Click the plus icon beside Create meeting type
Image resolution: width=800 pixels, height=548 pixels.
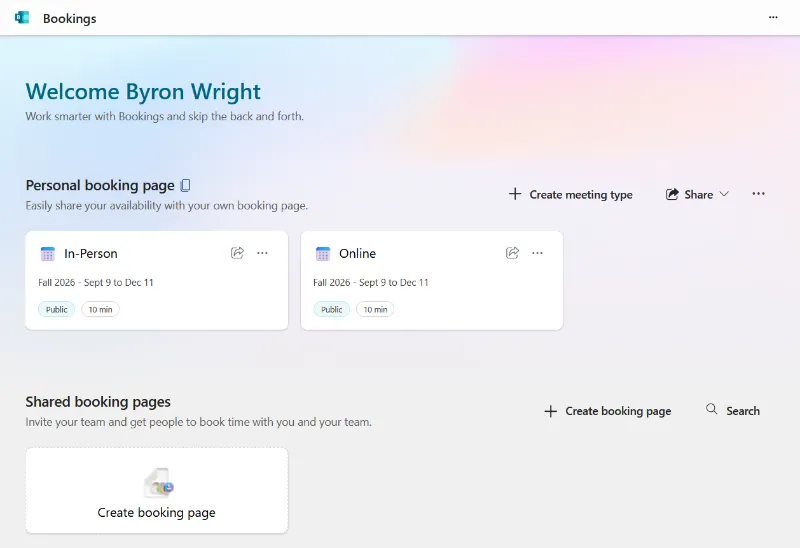pyautogui.click(x=515, y=194)
